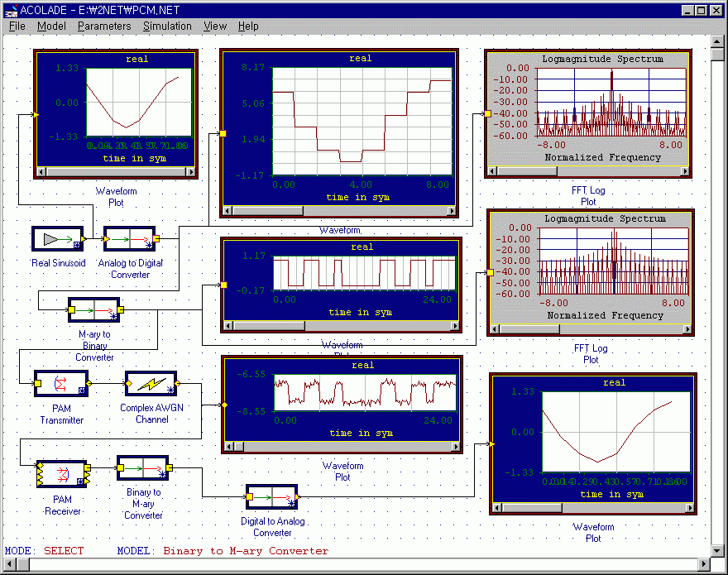Screen dimensions: 728x575
Task: Click right scroll arrow of binary pulse plot
Action: (455, 326)
